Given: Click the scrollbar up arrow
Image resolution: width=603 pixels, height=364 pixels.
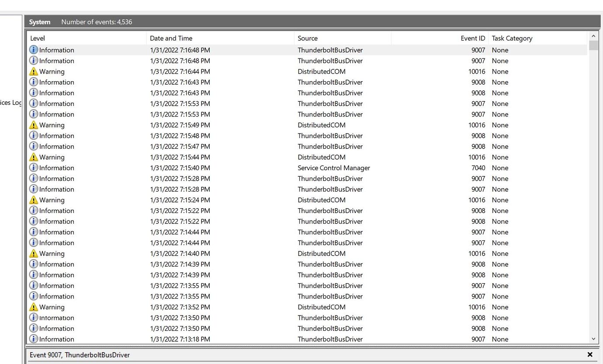Looking at the screenshot, I should click(593, 36).
